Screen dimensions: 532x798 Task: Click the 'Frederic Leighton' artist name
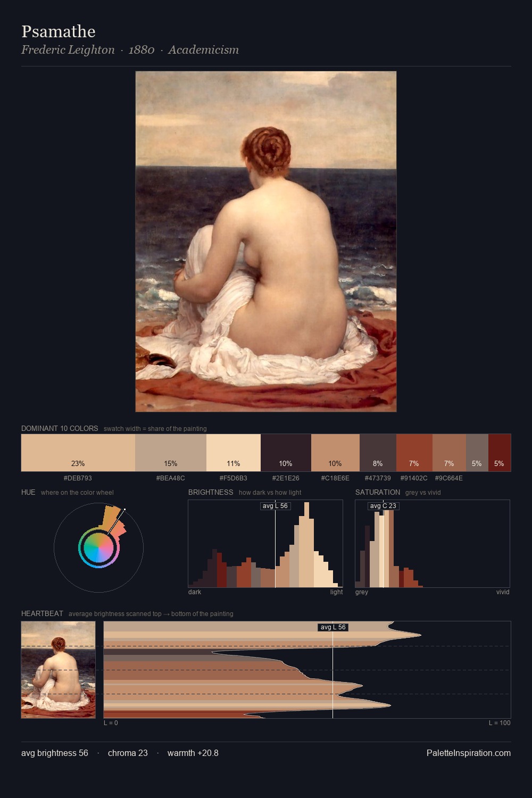point(68,50)
